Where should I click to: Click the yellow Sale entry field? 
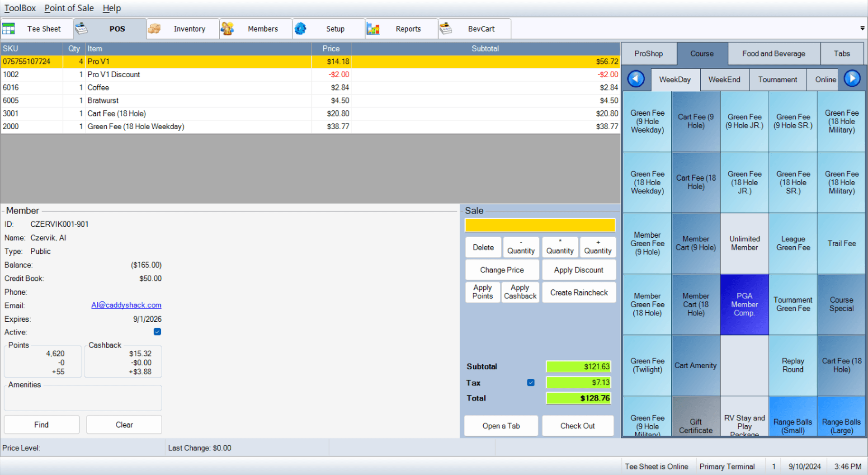(x=540, y=225)
